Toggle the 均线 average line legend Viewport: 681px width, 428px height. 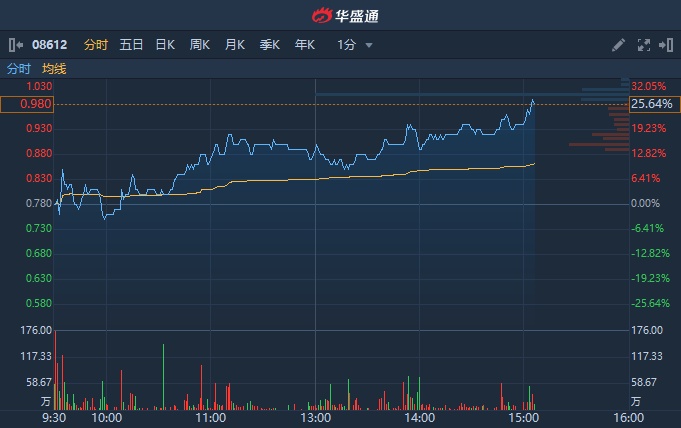54,69
